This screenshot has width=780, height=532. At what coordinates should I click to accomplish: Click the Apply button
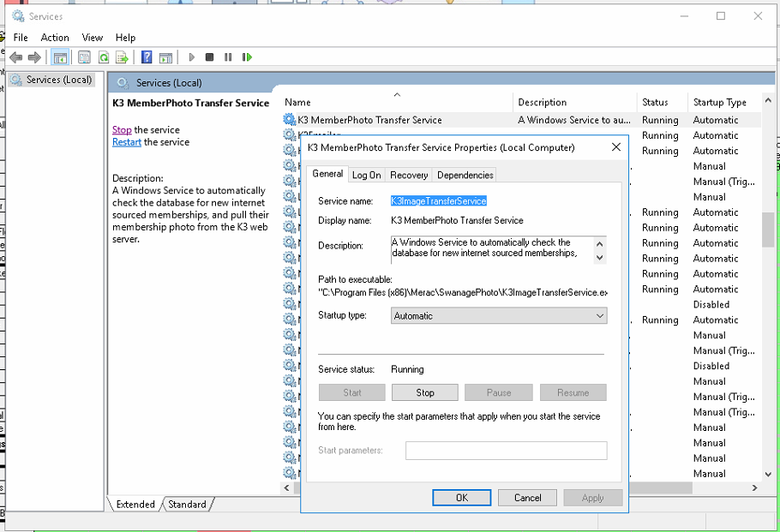[592, 498]
